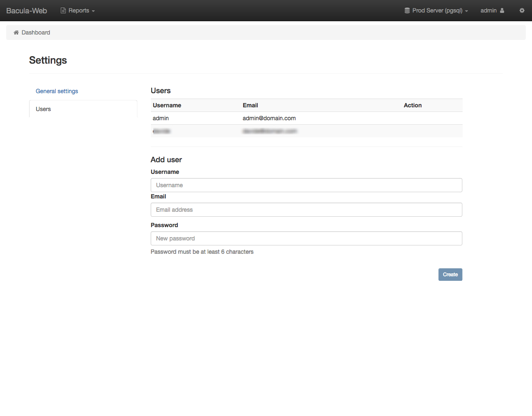Open the Prod Server (pgsql) catalog dropdown

pyautogui.click(x=437, y=10)
